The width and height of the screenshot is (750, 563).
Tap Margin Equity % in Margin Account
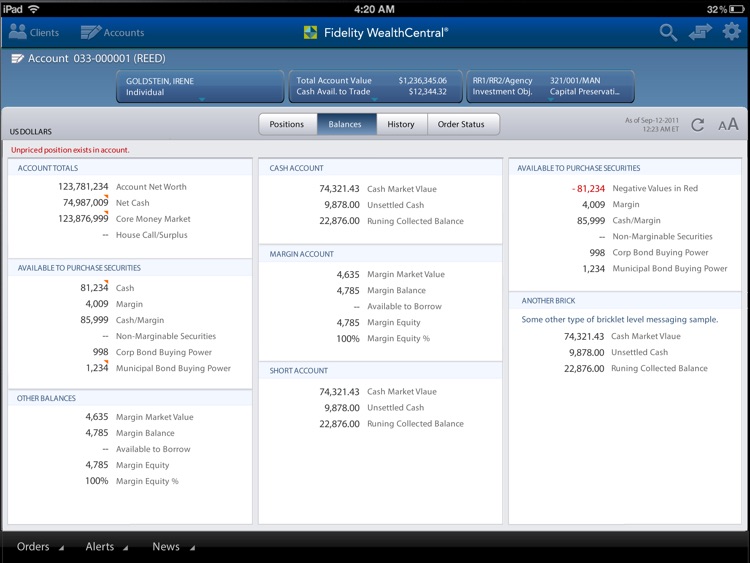point(398,338)
